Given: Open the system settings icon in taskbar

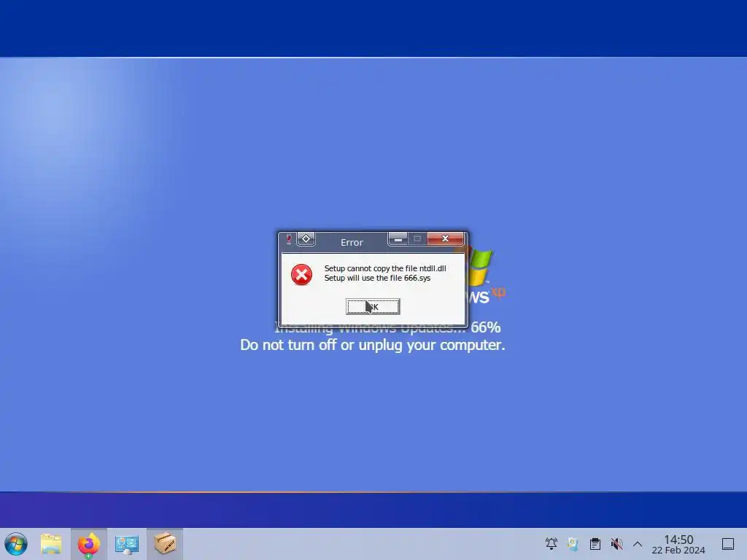Looking at the screenshot, I should tap(127, 544).
